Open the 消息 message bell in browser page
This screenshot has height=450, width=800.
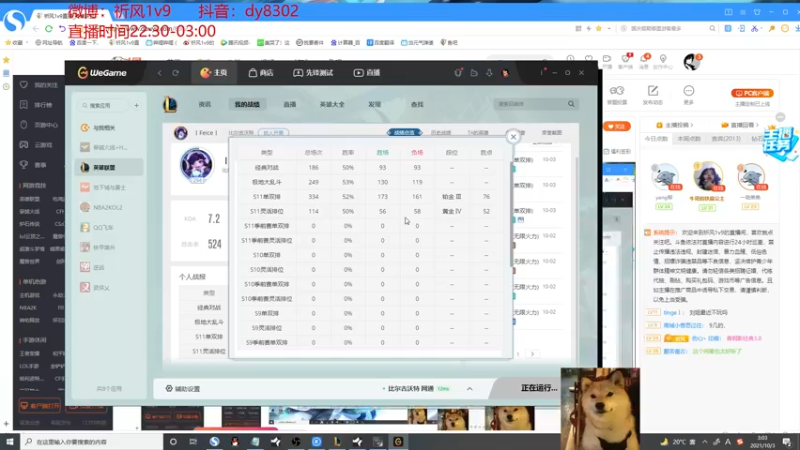(645, 61)
